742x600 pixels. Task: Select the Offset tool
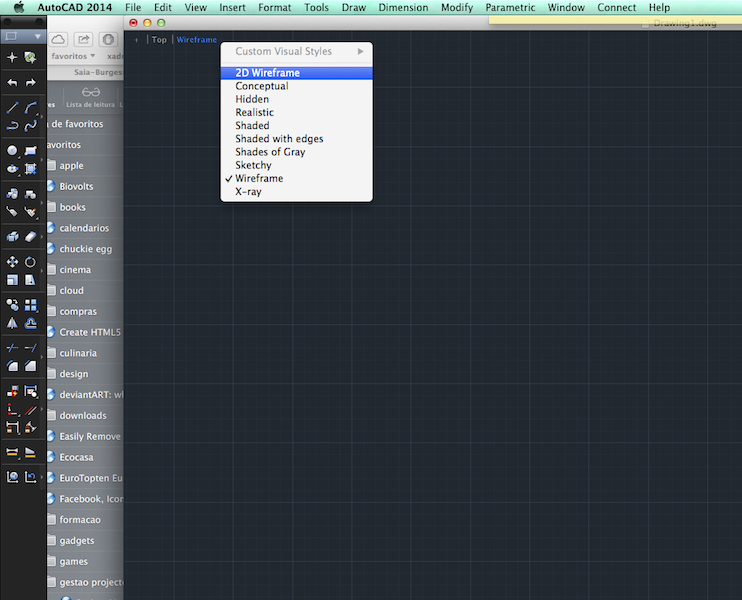click(x=31, y=323)
